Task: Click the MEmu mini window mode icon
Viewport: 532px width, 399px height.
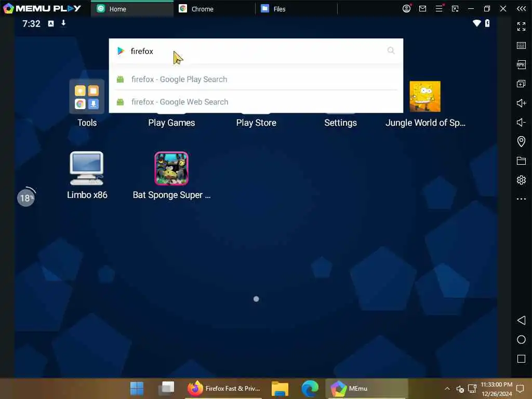Action: (455, 8)
